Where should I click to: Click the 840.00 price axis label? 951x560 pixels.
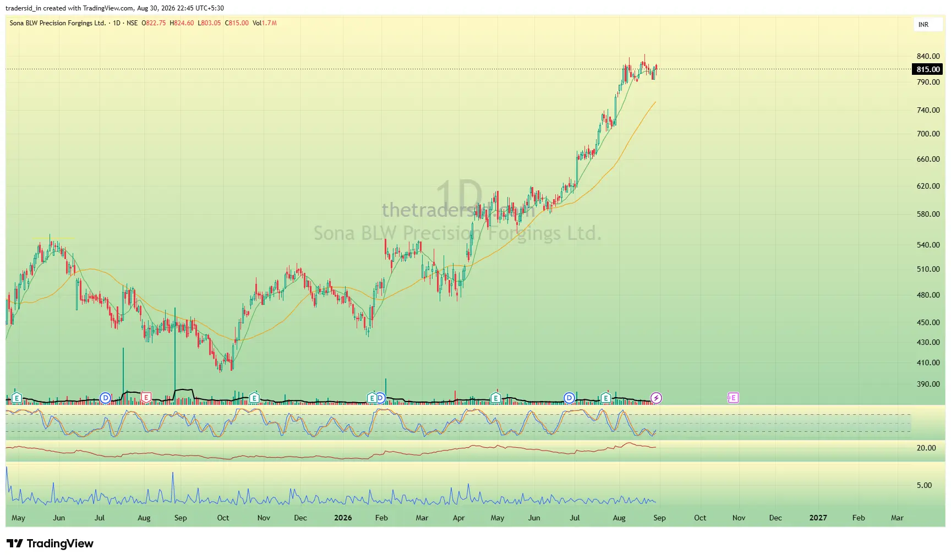pos(928,56)
